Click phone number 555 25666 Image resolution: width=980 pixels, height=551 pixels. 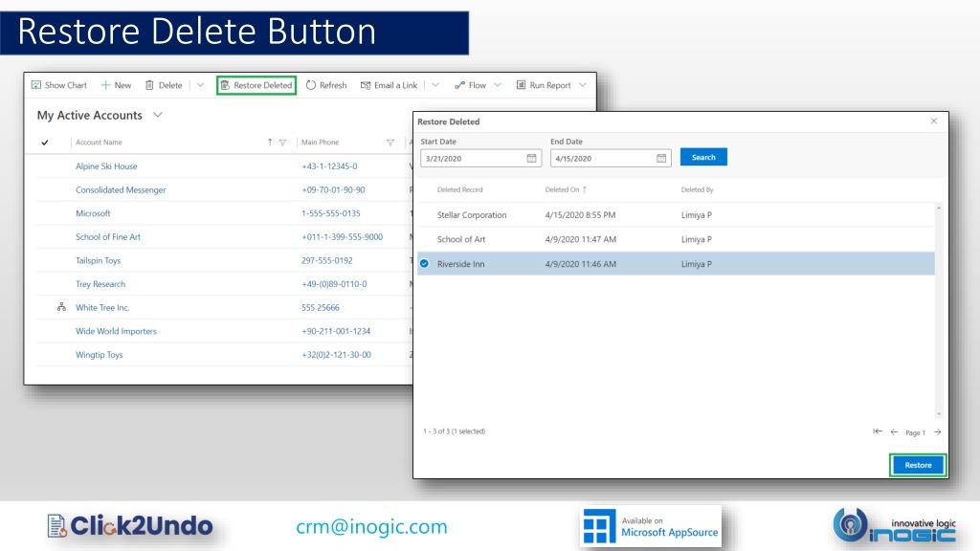click(x=320, y=307)
